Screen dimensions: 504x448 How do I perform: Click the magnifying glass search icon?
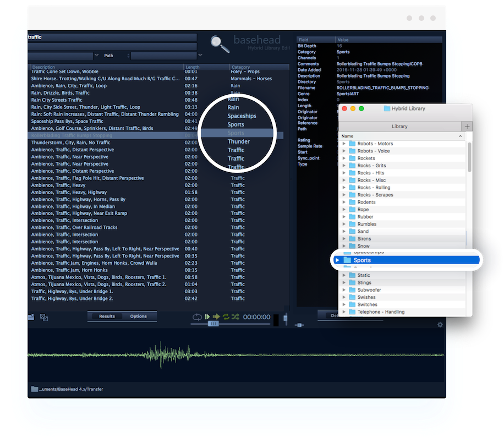coord(220,45)
